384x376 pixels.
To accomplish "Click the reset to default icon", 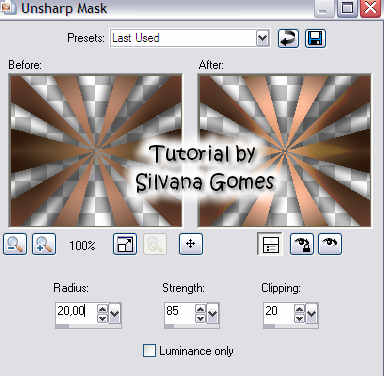I will tap(288, 38).
